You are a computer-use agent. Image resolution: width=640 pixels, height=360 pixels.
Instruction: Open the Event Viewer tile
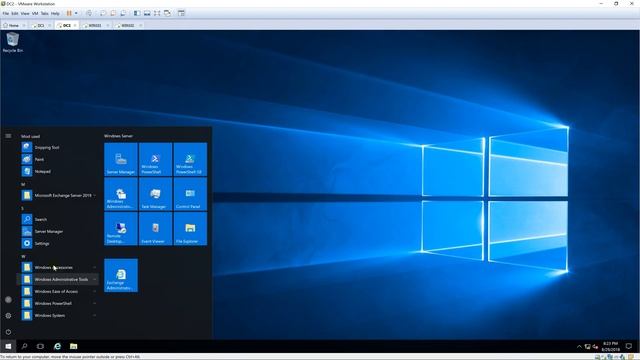pos(156,229)
